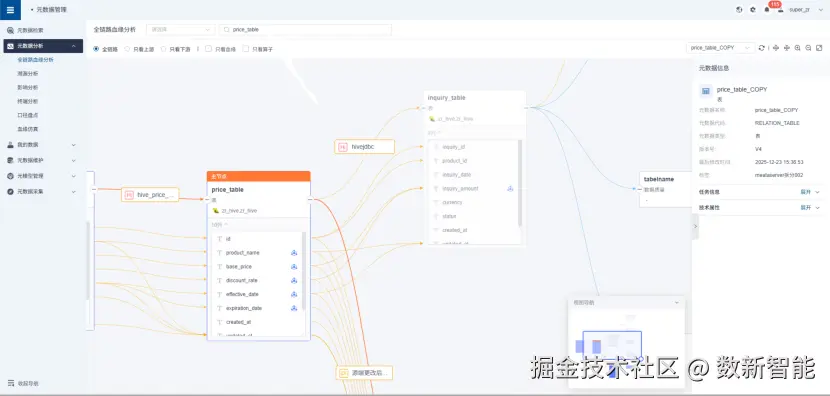Click lineage icon beside discount_rate column
The image size is (830, 396).
click(294, 281)
